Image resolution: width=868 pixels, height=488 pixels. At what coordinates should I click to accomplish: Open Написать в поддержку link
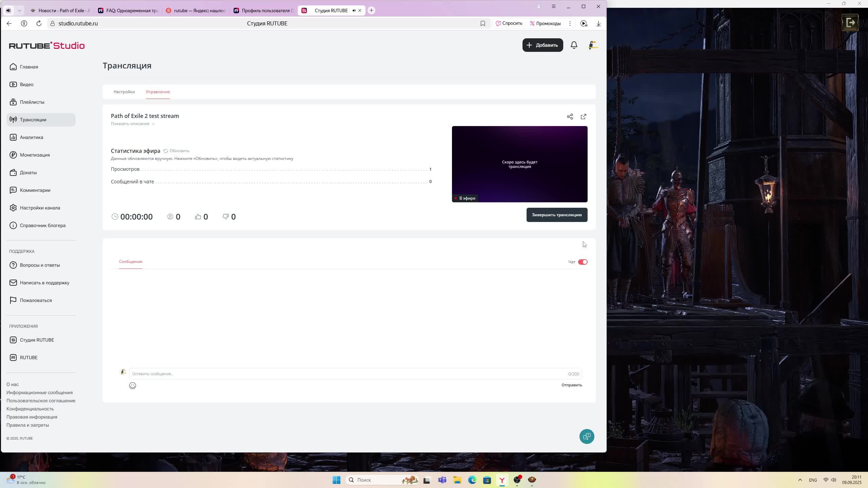[44, 283]
